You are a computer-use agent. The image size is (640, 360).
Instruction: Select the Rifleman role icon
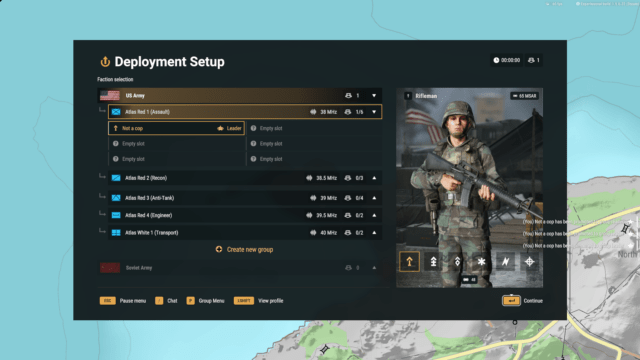(x=409, y=262)
